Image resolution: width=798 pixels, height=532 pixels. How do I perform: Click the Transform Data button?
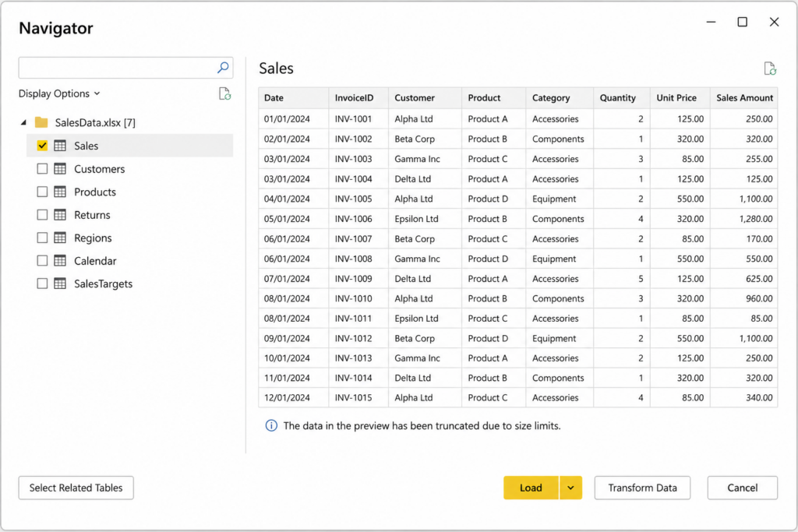click(x=642, y=488)
